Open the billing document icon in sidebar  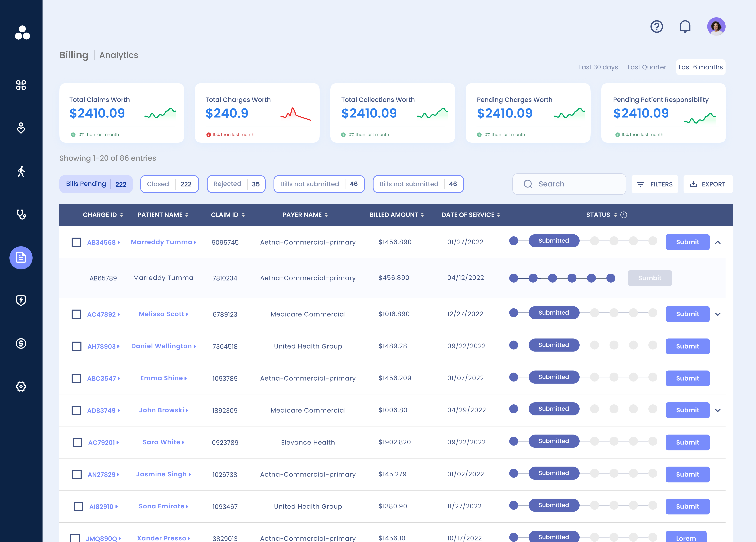point(21,258)
